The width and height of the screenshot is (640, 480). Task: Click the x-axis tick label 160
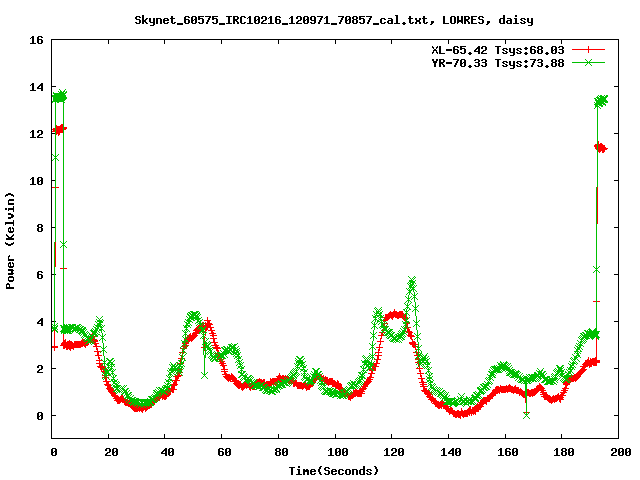tap(507, 452)
